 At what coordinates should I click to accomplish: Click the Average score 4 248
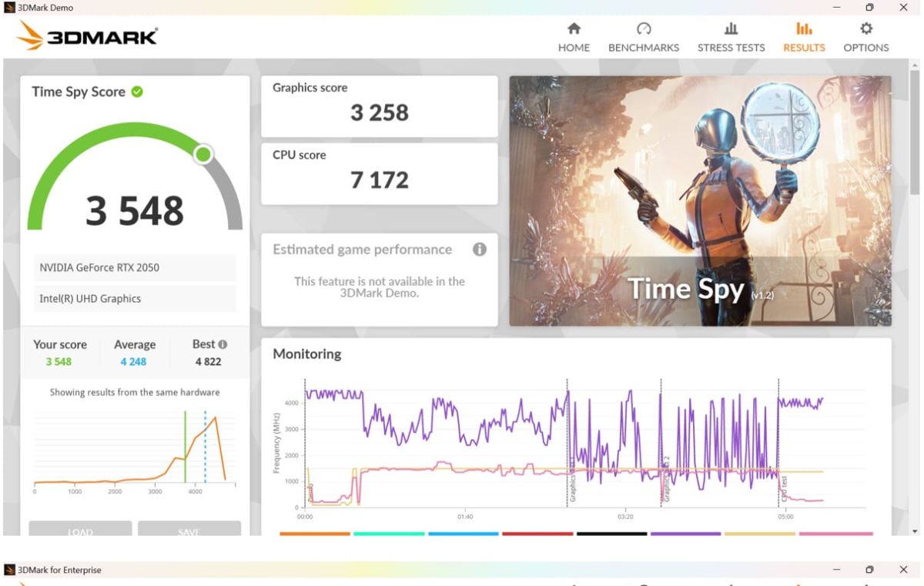coord(133,362)
